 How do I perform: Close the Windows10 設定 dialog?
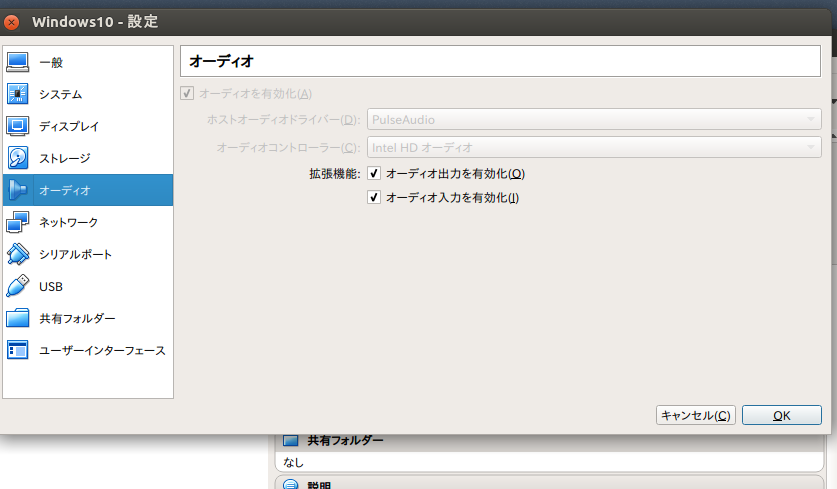click(11, 22)
